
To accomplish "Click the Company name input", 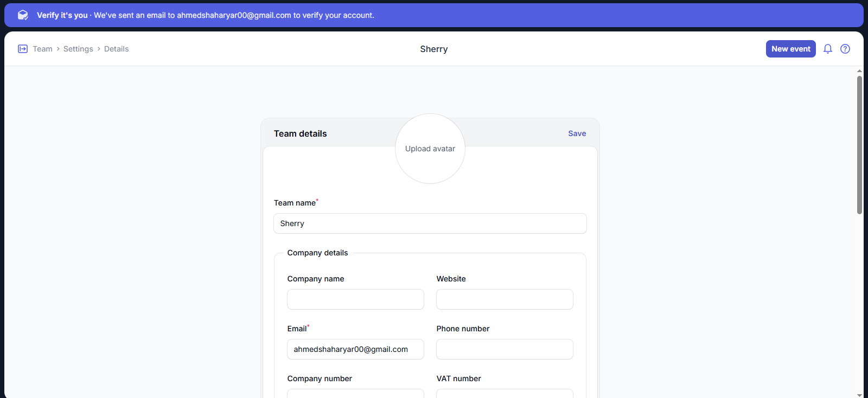I will (x=355, y=299).
